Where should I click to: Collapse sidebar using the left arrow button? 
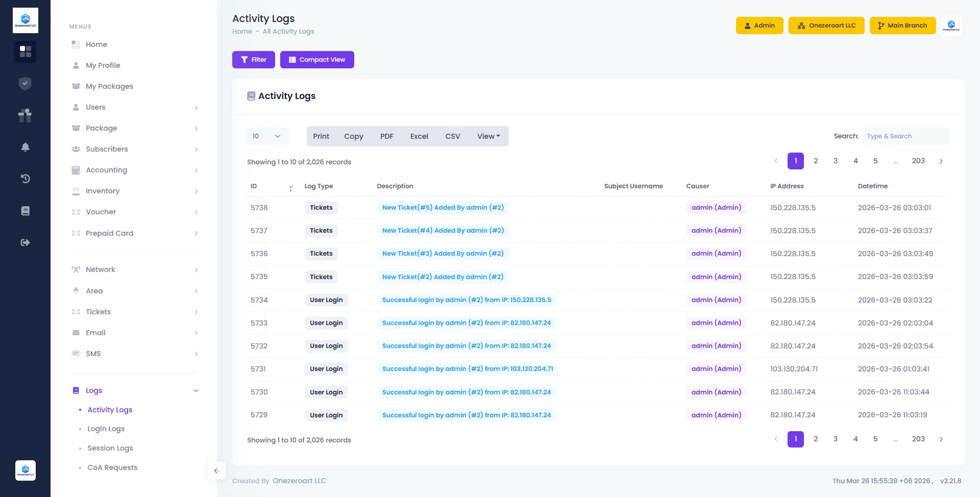216,470
